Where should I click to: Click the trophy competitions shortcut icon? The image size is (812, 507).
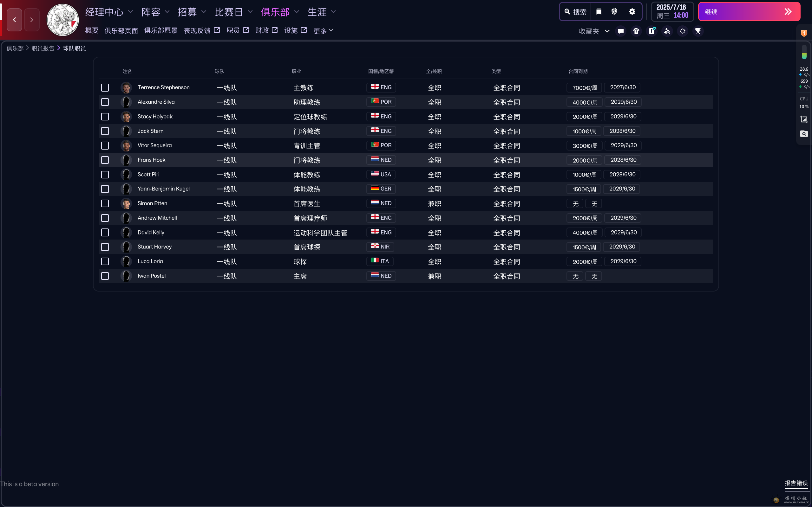coord(698,31)
